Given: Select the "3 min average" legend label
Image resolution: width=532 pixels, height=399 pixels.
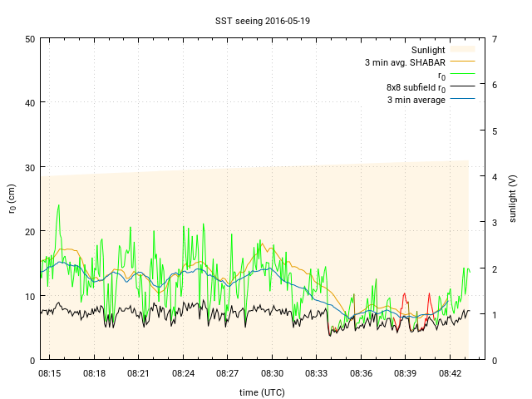Looking at the screenshot, I should tap(416, 100).
